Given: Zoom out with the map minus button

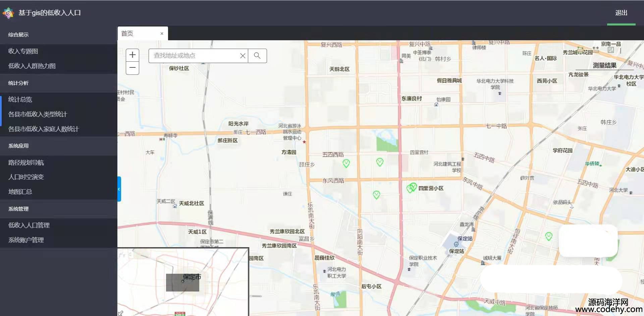Looking at the screenshot, I should click(x=132, y=68).
